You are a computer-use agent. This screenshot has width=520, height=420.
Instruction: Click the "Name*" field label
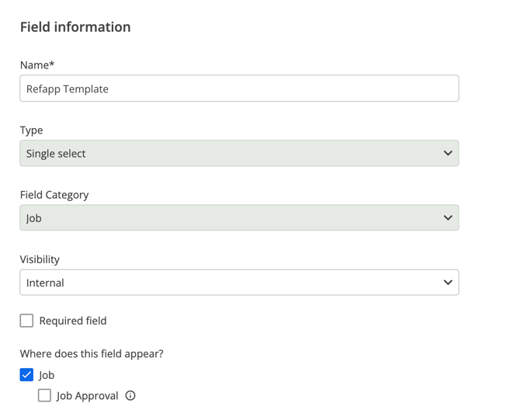click(37, 65)
